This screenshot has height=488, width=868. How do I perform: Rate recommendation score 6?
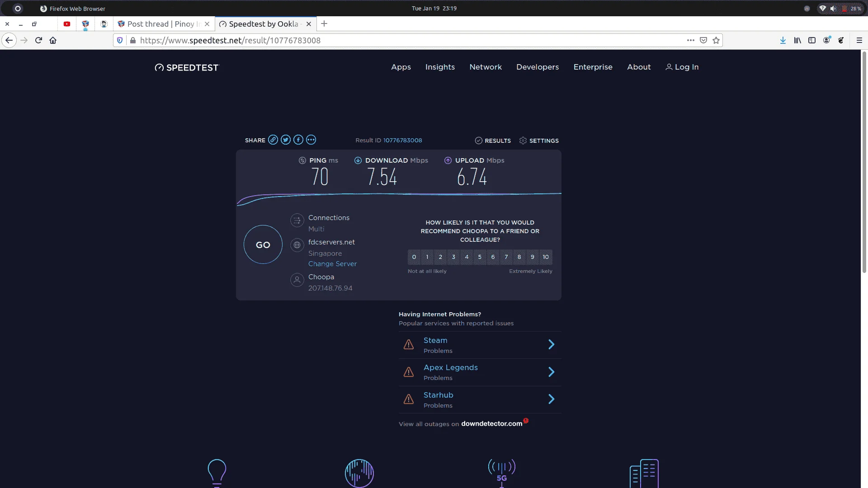(x=493, y=257)
